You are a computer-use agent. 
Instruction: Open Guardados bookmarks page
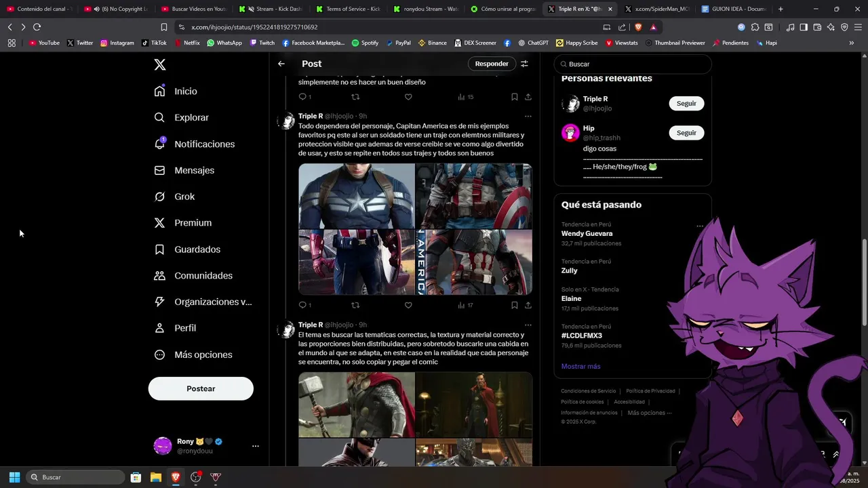point(188,249)
